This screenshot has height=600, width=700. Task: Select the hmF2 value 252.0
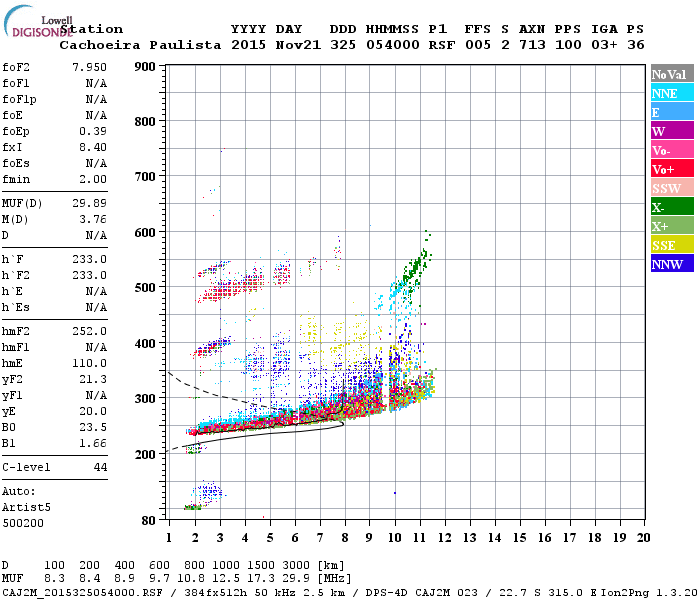point(89,331)
